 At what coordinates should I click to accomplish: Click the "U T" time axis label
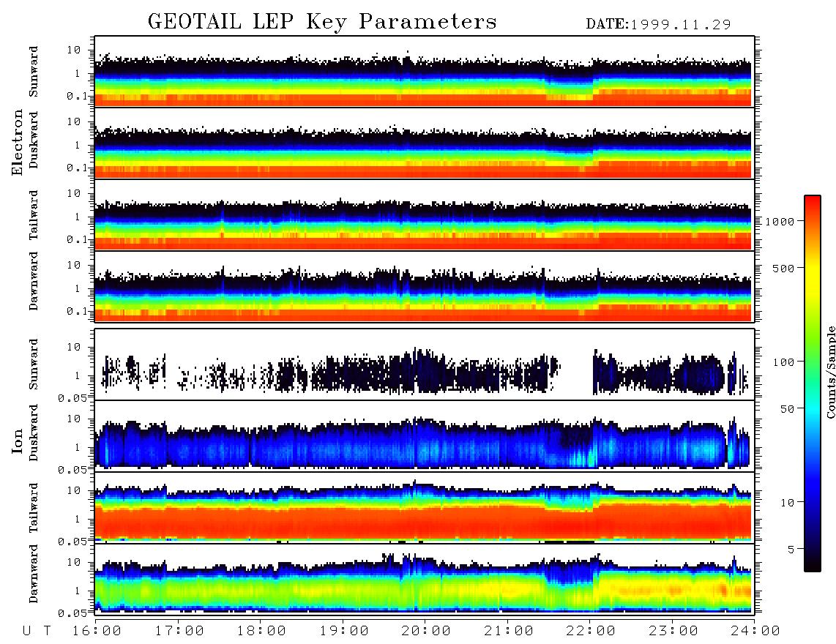(x=37, y=631)
